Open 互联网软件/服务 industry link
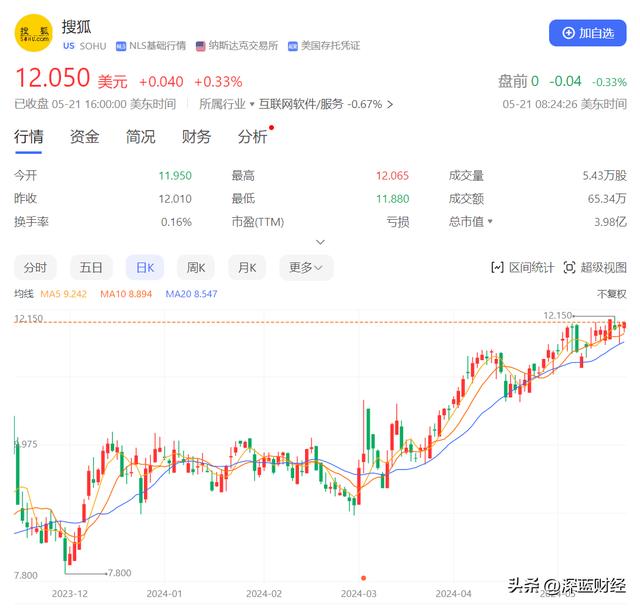The image size is (640, 608). tap(301, 104)
